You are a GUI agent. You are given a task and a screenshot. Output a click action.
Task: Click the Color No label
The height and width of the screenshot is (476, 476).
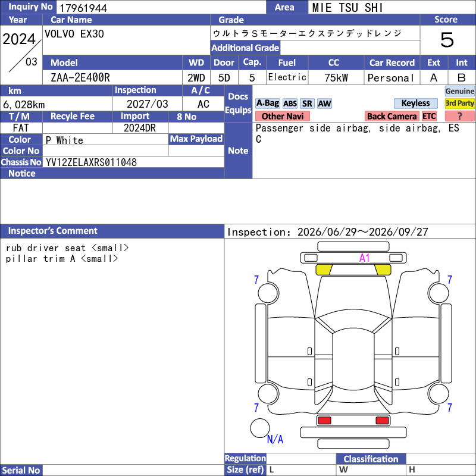coord(21,151)
